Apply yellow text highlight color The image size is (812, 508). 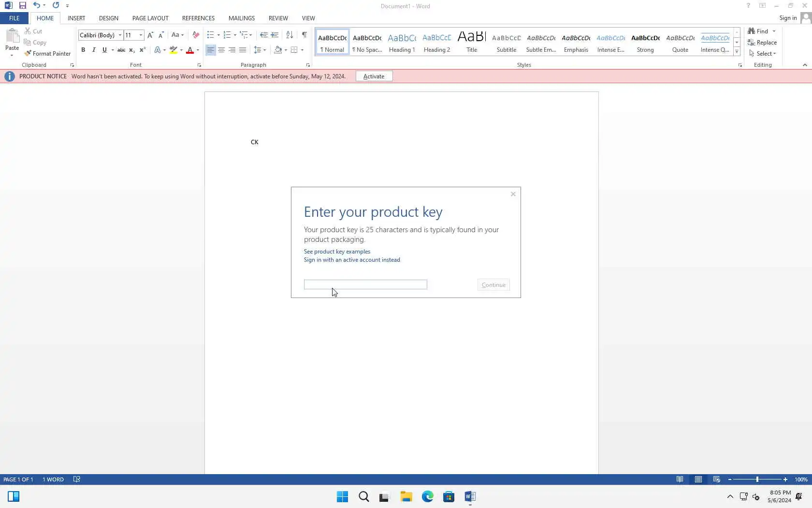(173, 50)
